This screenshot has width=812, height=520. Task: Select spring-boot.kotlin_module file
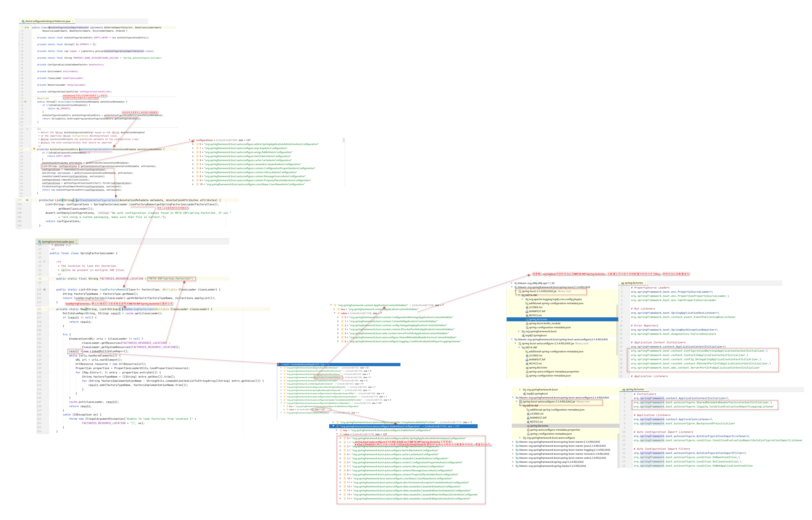[544, 323]
